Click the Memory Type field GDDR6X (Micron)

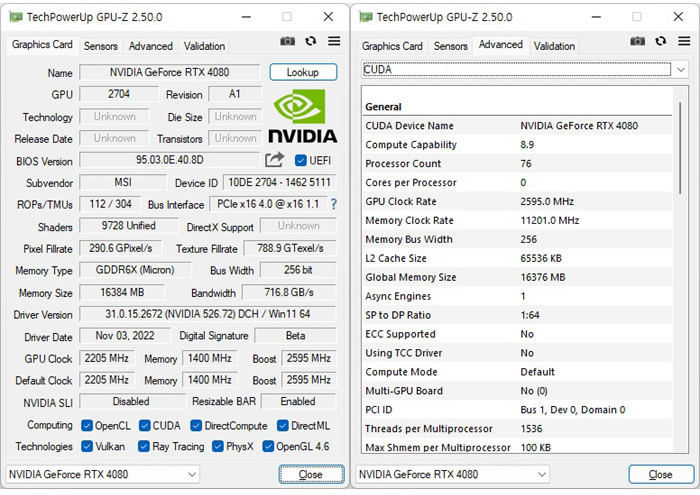[x=135, y=270]
